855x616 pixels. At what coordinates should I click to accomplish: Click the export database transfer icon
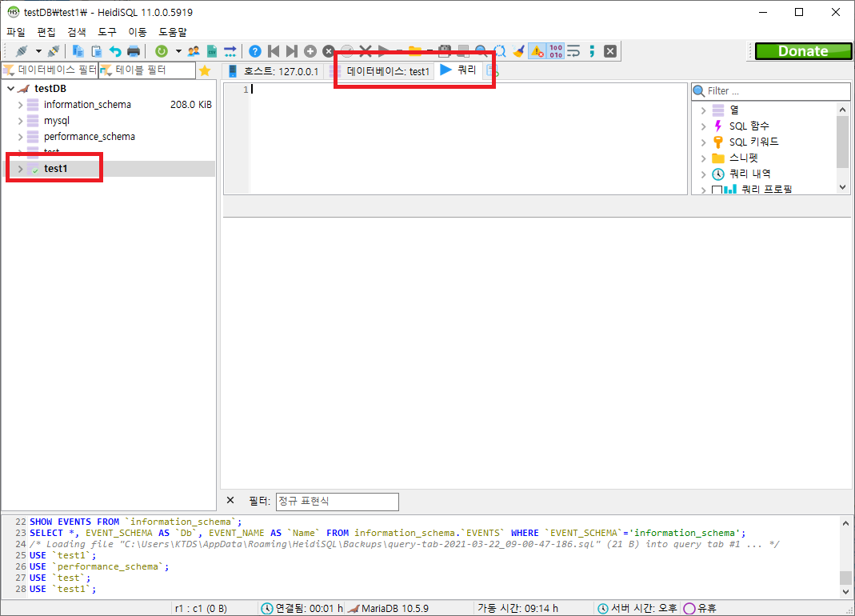(x=230, y=51)
